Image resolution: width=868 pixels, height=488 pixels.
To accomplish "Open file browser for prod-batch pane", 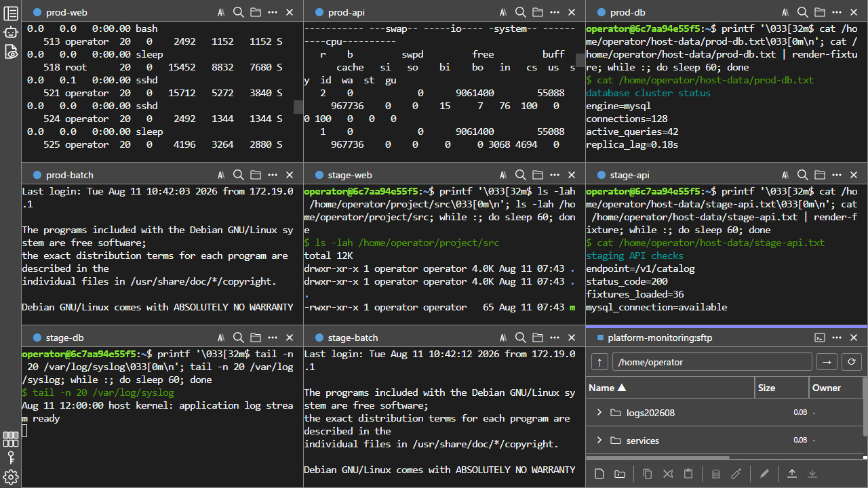I will pyautogui.click(x=255, y=175).
